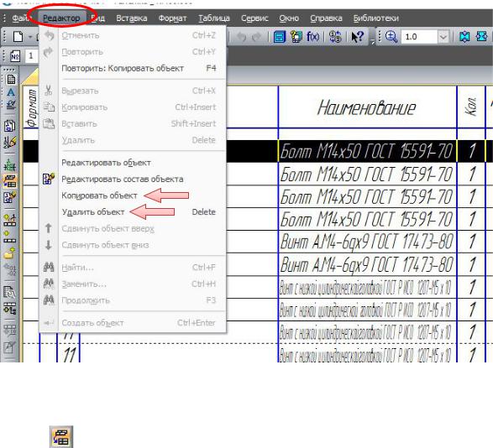This screenshot has height=448, width=493.
Task: Choose 'Повторить: Копировать объект' menu entry
Action: tap(132, 68)
